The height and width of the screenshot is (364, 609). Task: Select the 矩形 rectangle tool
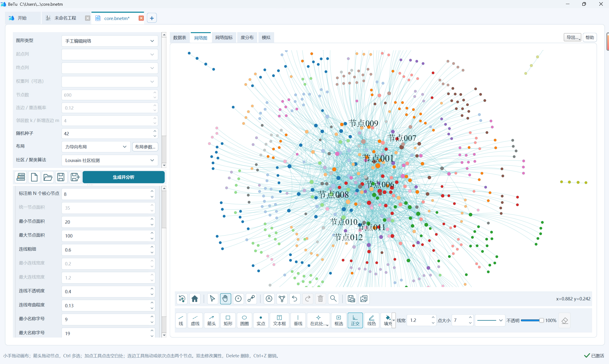pyautogui.click(x=228, y=320)
